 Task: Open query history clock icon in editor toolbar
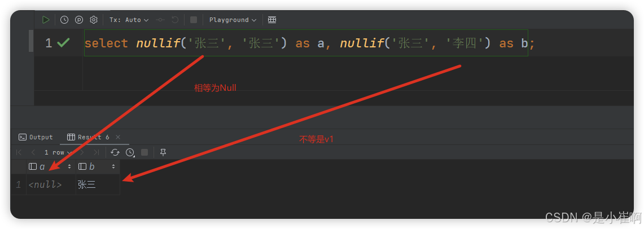tap(64, 20)
